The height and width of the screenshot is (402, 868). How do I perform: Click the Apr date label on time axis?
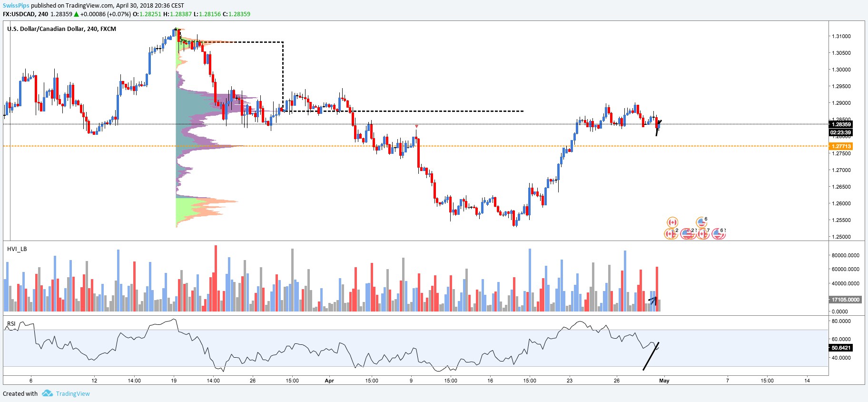pyautogui.click(x=329, y=381)
